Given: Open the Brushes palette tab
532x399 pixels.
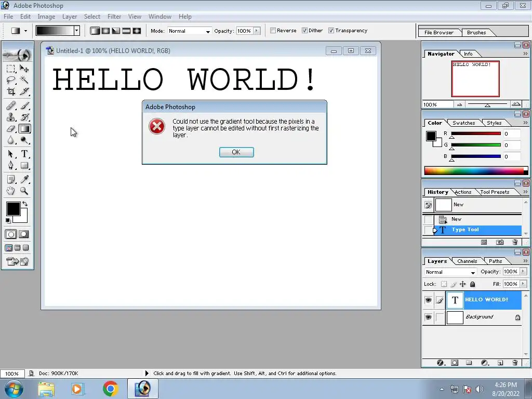Looking at the screenshot, I should 476,33.
